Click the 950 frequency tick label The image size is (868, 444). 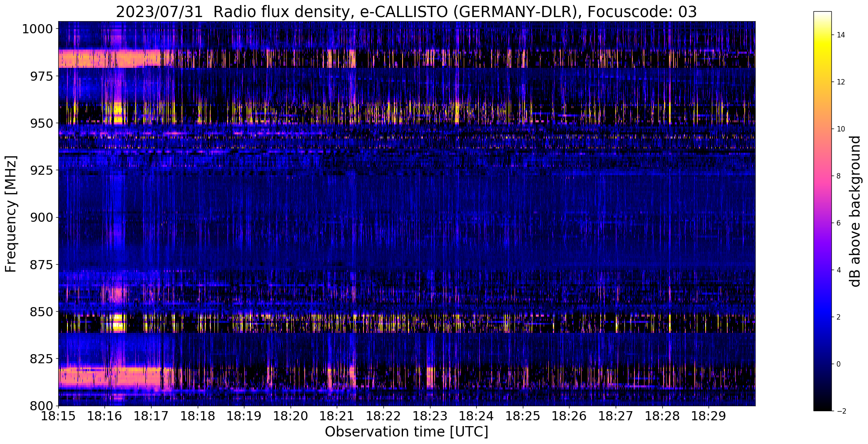click(42, 123)
